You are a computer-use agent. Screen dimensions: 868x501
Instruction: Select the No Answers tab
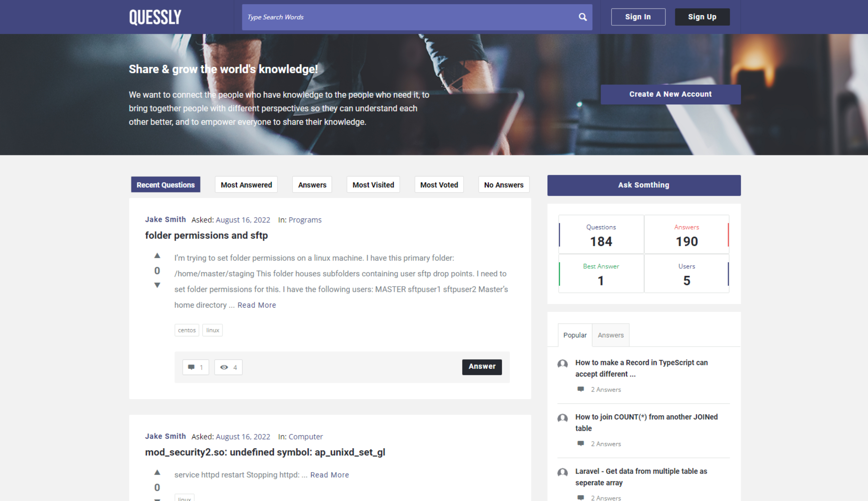[504, 185]
